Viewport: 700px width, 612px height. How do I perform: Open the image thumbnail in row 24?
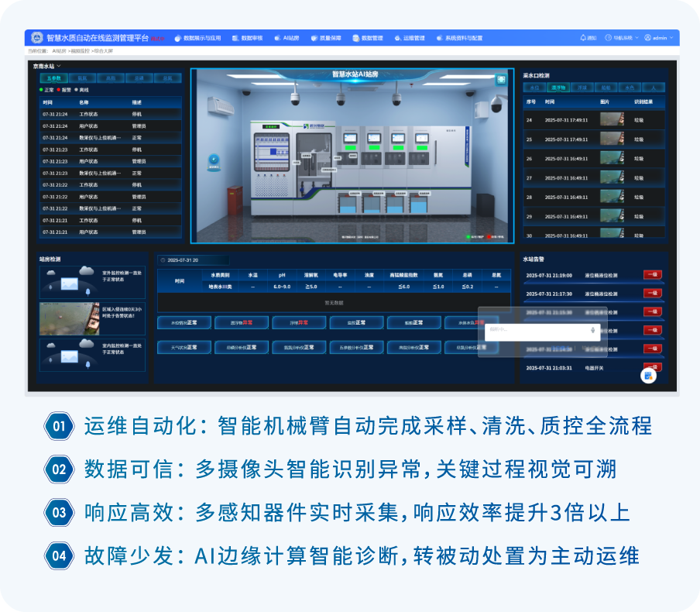(611, 120)
